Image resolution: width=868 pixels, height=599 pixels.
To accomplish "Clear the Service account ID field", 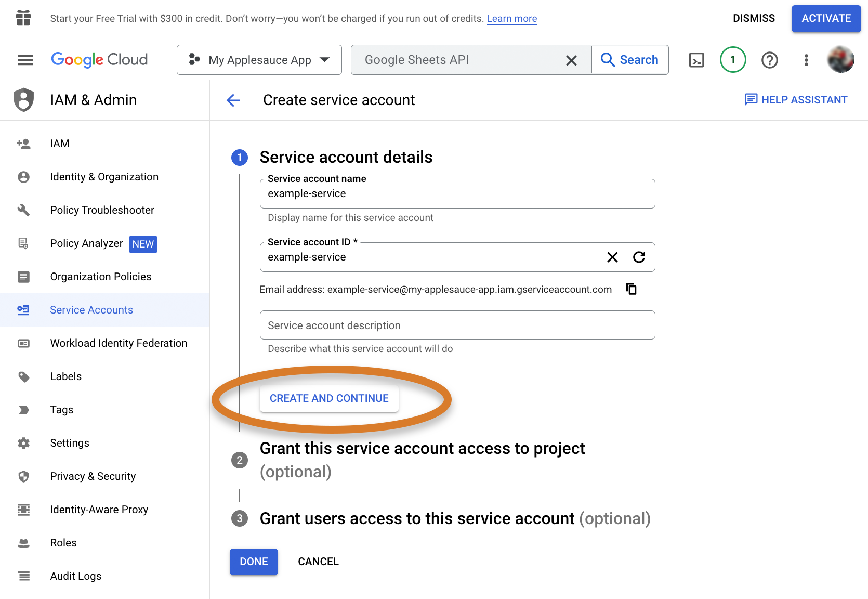I will 612,257.
